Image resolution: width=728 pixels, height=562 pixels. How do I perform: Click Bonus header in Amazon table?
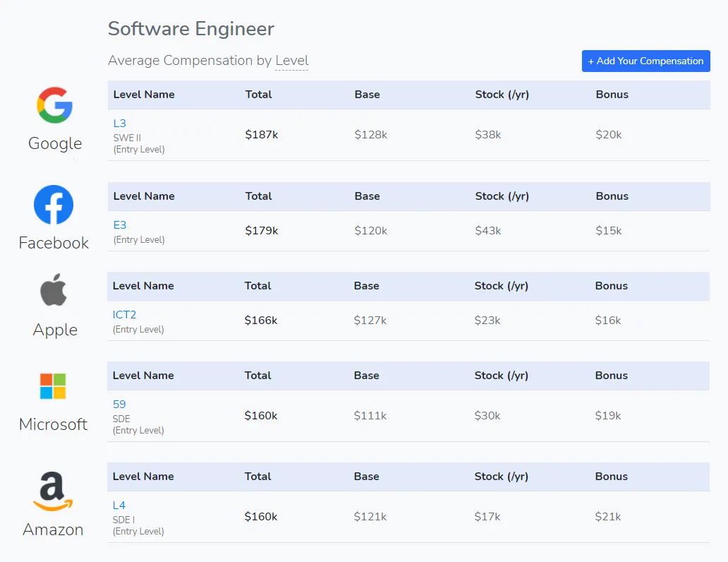pos(612,477)
